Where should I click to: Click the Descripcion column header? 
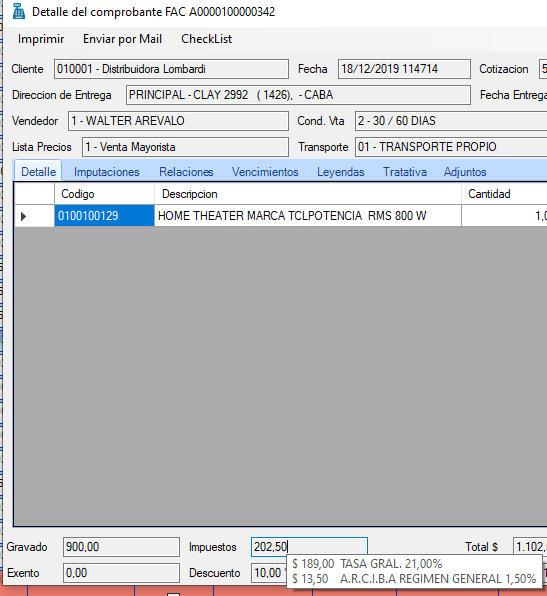(x=308, y=194)
